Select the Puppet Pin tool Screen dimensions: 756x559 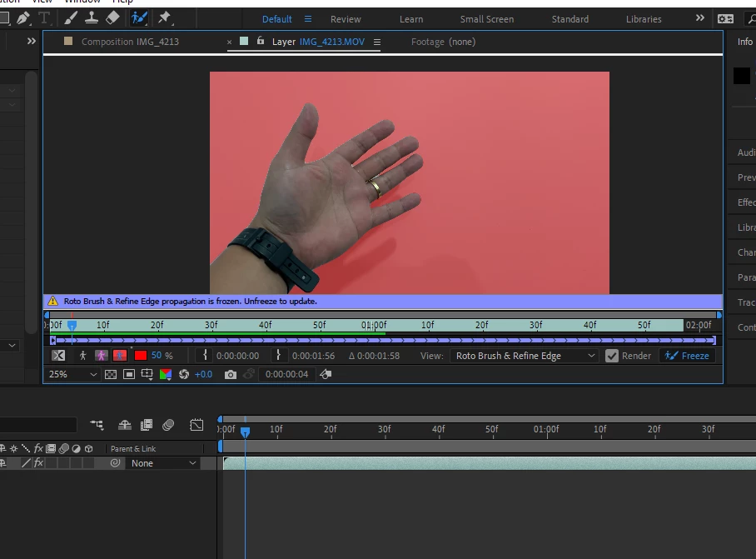click(x=164, y=18)
